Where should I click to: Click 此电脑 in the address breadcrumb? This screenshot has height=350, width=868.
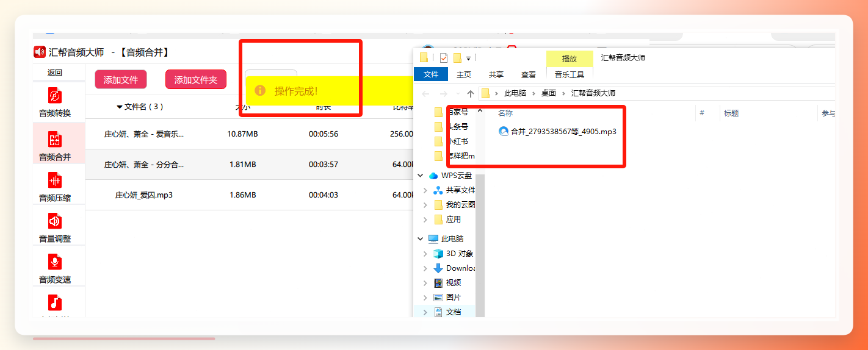515,93
